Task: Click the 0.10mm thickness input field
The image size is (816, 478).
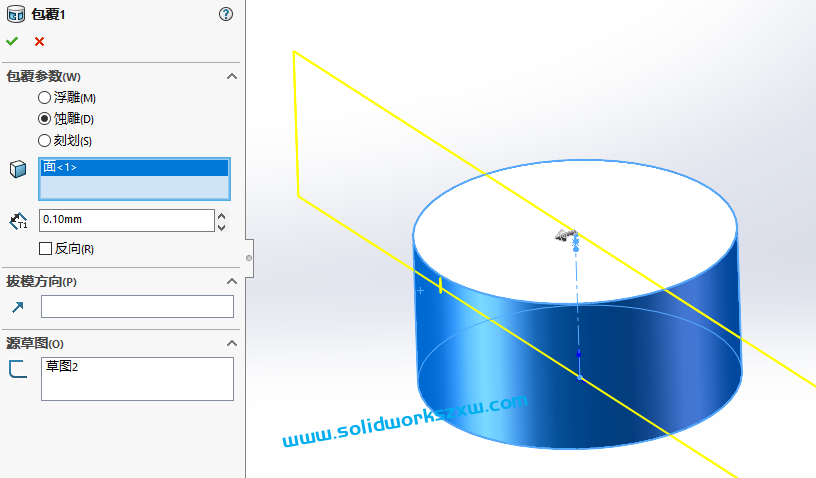Action: click(x=126, y=220)
